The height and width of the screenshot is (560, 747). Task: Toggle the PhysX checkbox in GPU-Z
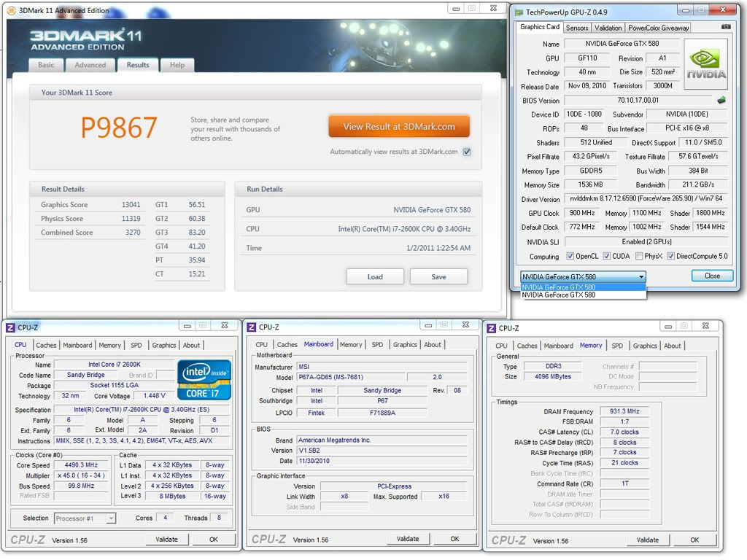pyautogui.click(x=639, y=256)
